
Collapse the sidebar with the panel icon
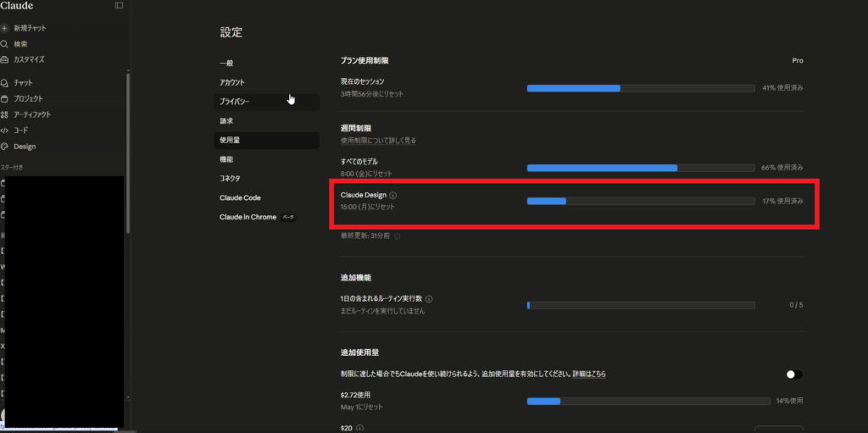119,5
